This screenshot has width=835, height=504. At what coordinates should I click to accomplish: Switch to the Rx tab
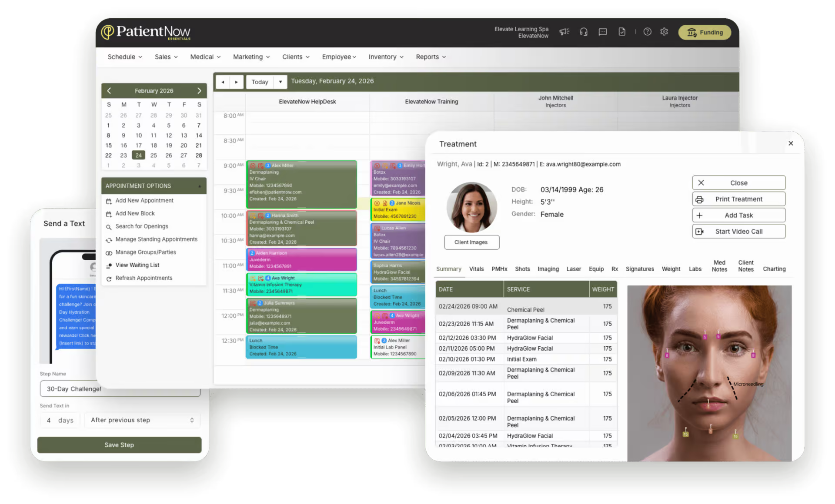point(615,269)
